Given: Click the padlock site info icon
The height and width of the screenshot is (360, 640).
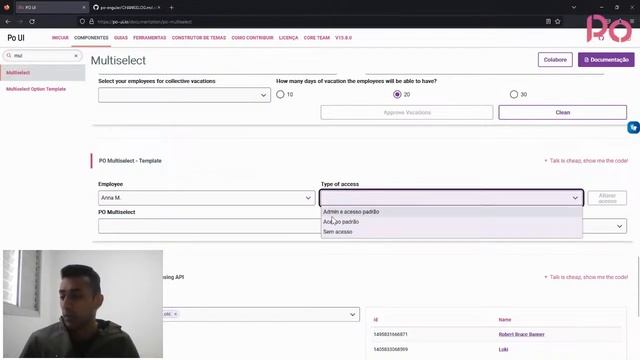Looking at the screenshot, I should [x=91, y=21].
